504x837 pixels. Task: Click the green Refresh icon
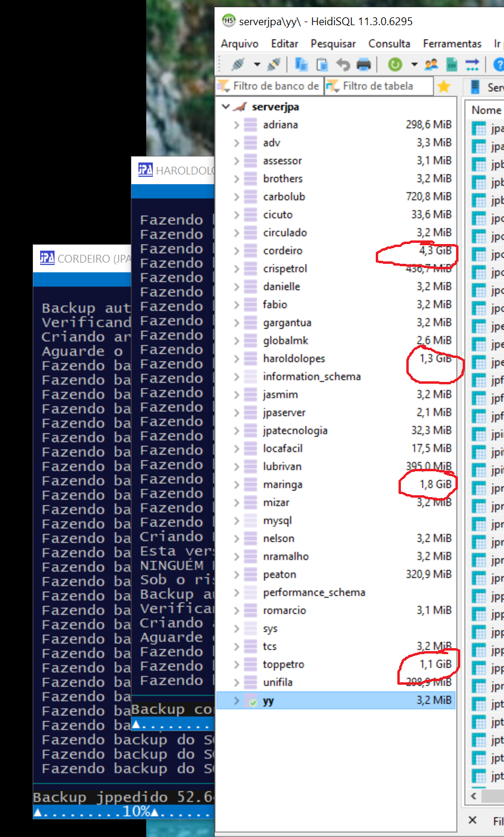395,64
